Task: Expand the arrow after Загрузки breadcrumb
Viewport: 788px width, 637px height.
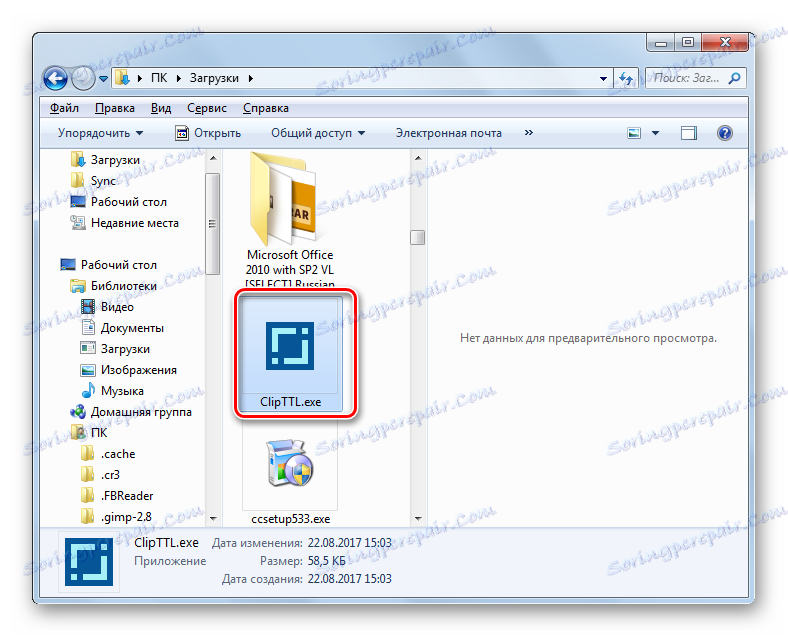Action: click(x=251, y=78)
